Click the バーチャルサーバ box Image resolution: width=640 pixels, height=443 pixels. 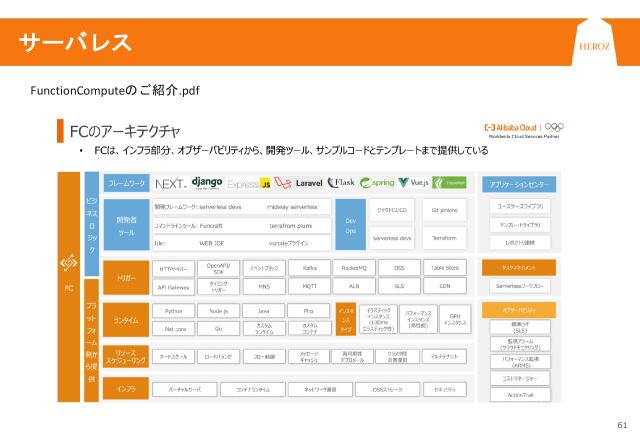[x=184, y=390]
